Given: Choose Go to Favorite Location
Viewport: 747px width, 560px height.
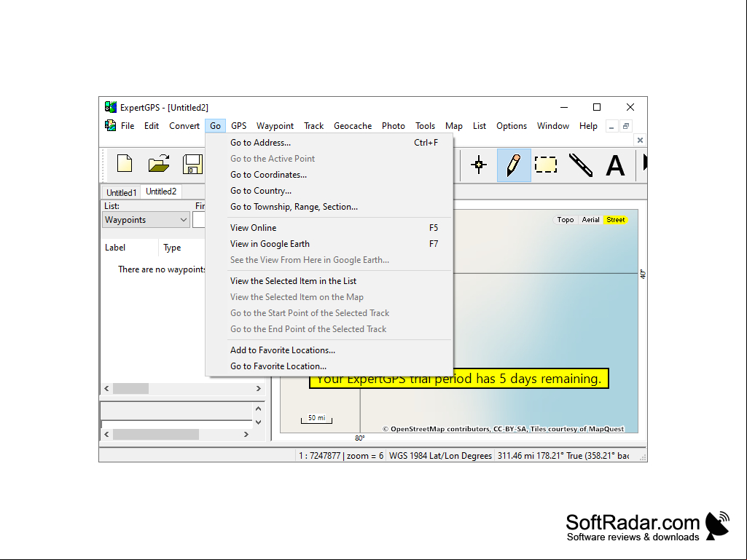Looking at the screenshot, I should click(329, 366).
